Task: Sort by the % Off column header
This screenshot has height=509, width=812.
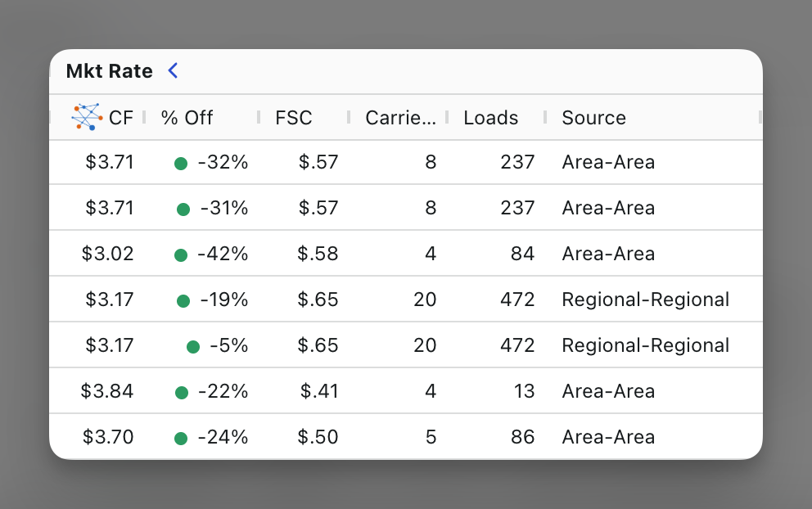Action: coord(187,118)
